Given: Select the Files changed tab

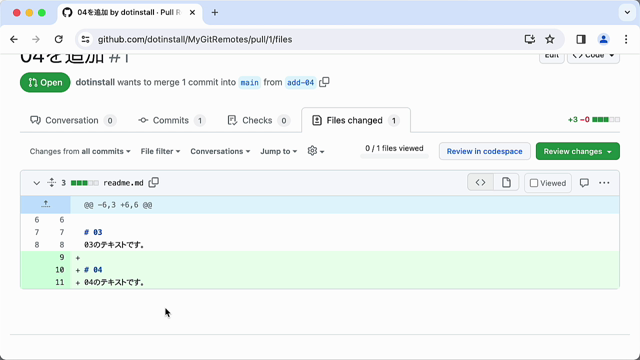Looking at the screenshot, I should point(356,120).
